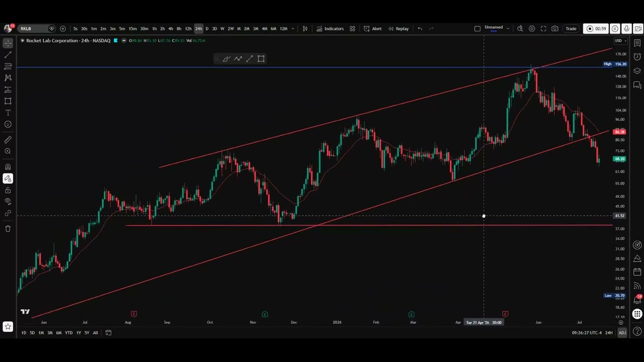The width and height of the screenshot is (644, 362).
Task: Open the go to date calendar
Action: point(108,333)
